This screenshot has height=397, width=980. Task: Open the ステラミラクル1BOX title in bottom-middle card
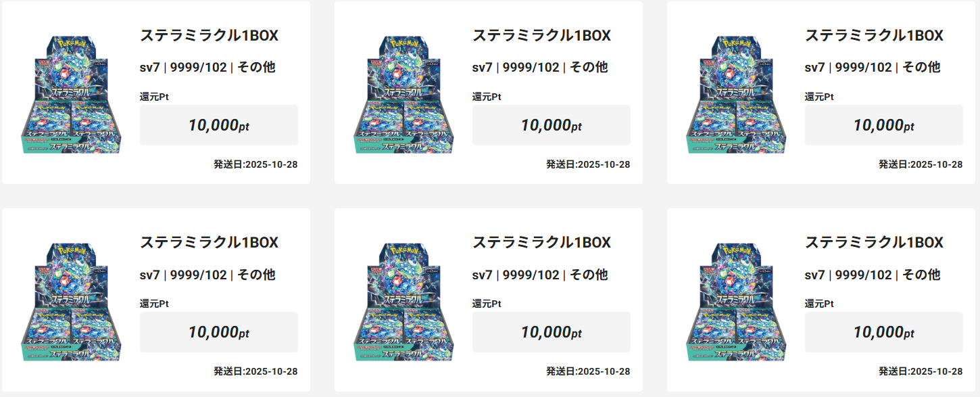[541, 243]
